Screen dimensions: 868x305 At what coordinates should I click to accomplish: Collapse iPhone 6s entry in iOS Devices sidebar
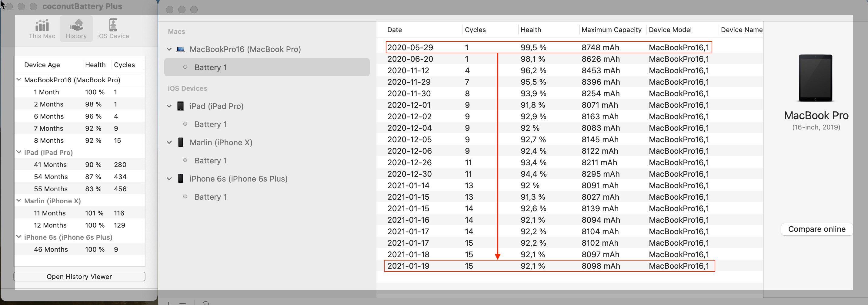[x=169, y=179]
